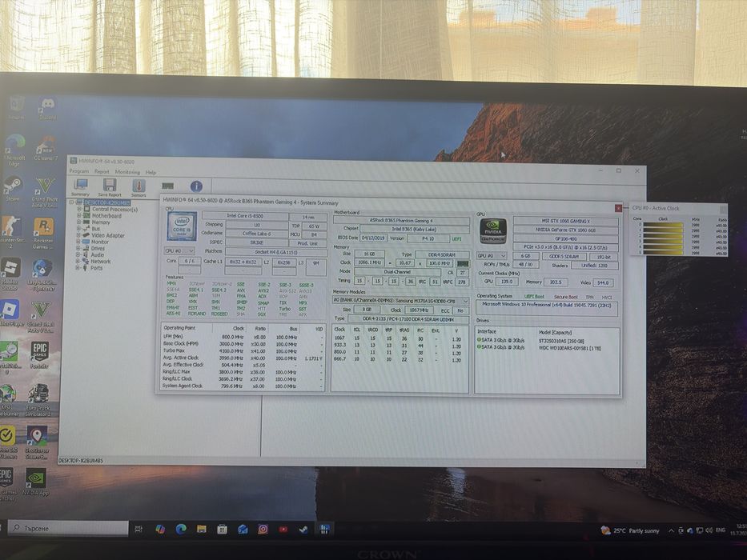Click the ST3250310AS drive entry
Viewport: 747px width, 560px height.
[x=561, y=341]
